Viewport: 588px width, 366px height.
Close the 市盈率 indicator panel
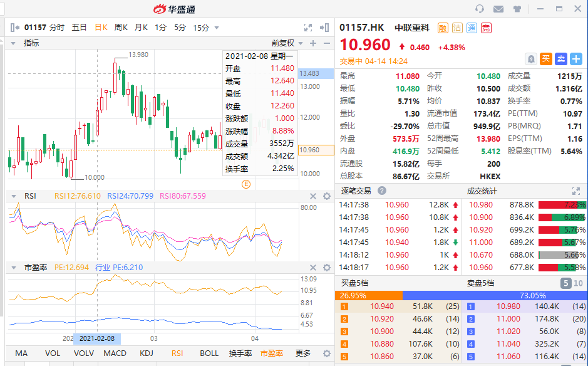[313, 267]
